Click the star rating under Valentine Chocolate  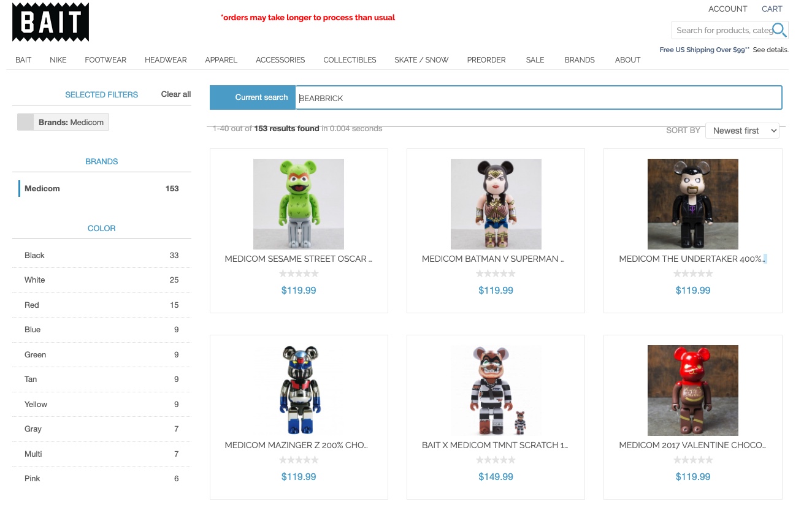(692, 460)
